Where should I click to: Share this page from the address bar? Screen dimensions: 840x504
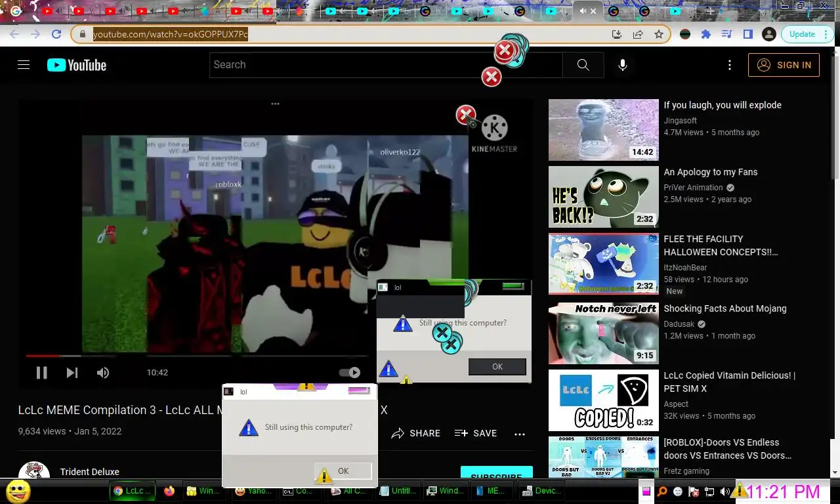click(x=638, y=34)
